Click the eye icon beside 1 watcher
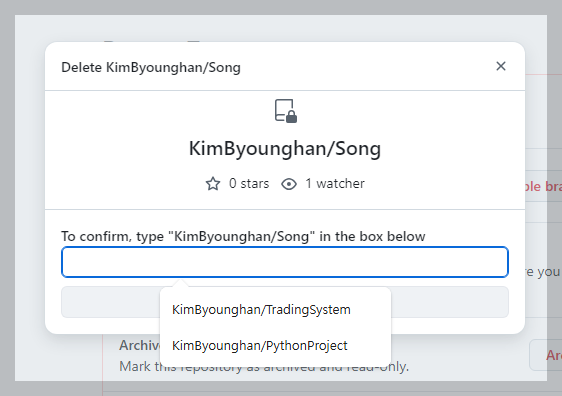This screenshot has width=562, height=396. point(289,184)
